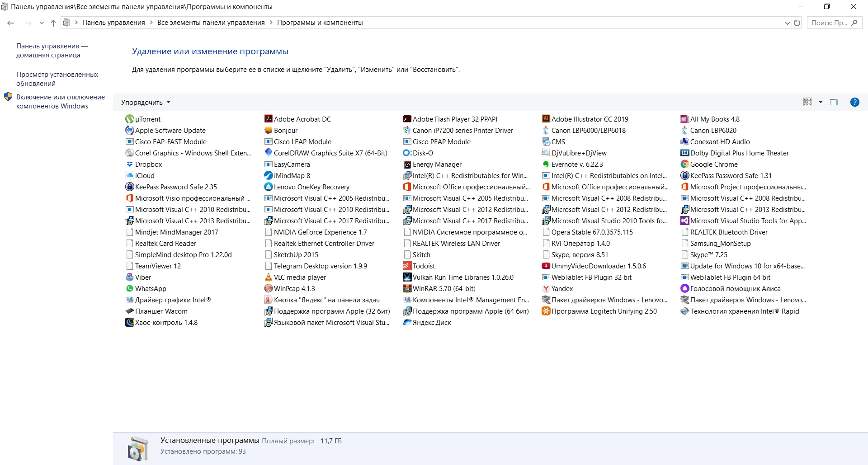
Task: Select the KeePass Password Safe 2.35 icon
Action: [130, 187]
